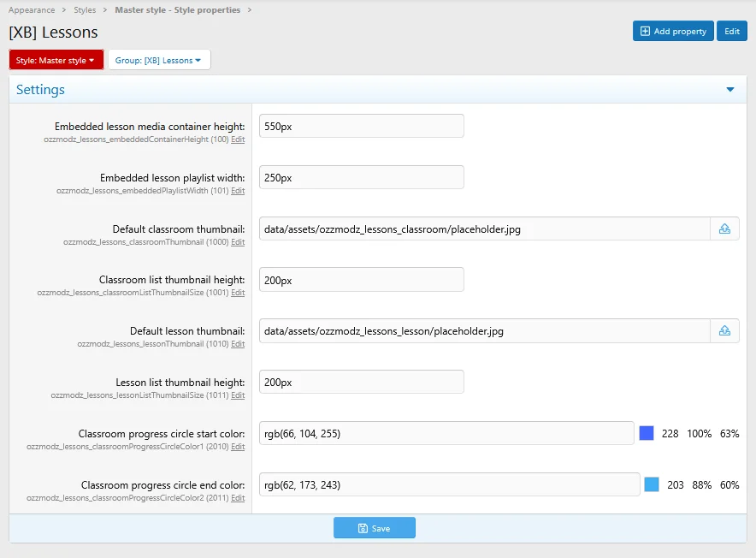Image resolution: width=756 pixels, height=558 pixels.
Task: Collapse the Settings section arrow
Action: [x=729, y=90]
